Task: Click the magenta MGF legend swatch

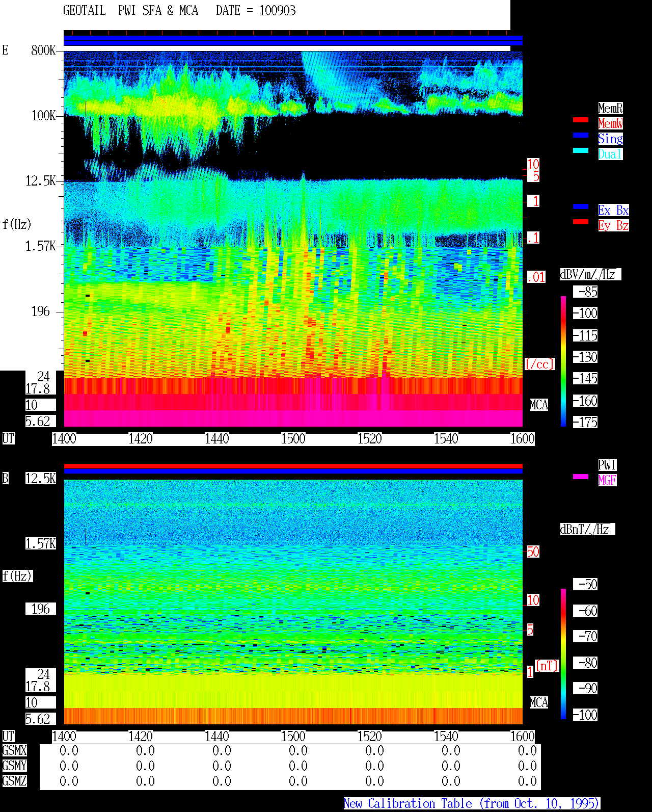Action: pyautogui.click(x=581, y=477)
